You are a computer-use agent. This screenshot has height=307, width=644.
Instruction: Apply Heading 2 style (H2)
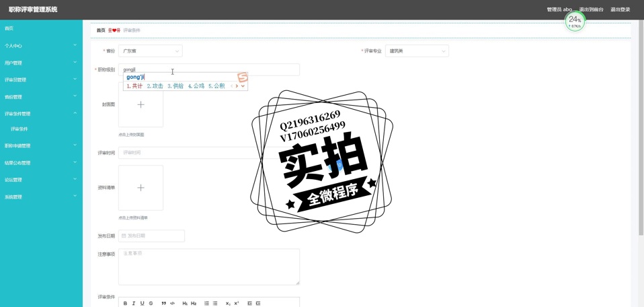[194, 303]
